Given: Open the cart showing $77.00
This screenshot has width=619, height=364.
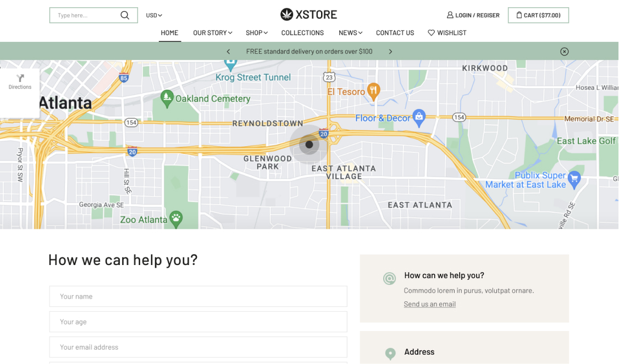Looking at the screenshot, I should 538,15.
